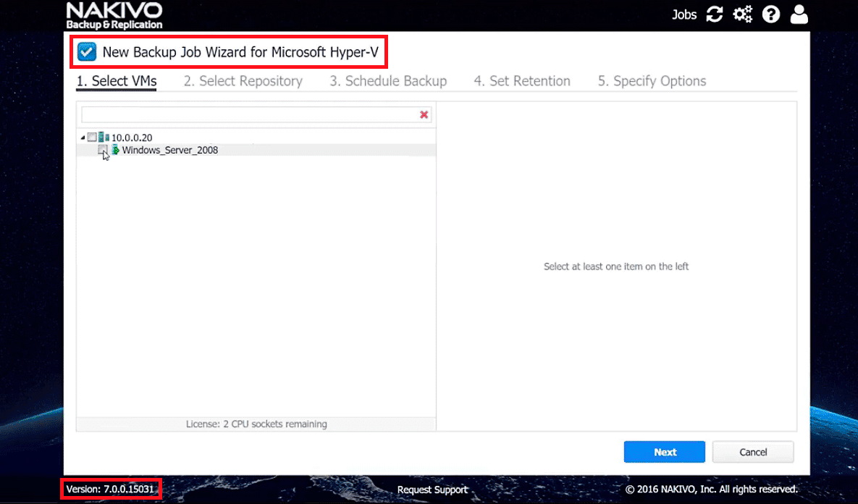Select the Windows_Server_2008 label

(x=169, y=150)
